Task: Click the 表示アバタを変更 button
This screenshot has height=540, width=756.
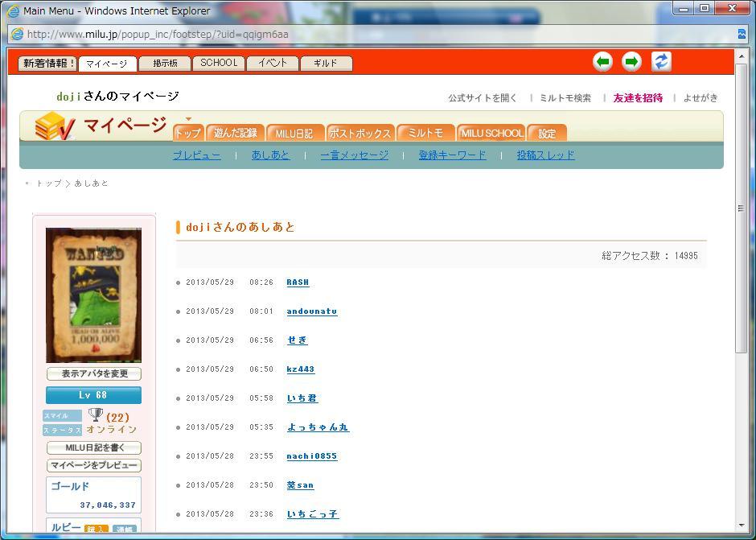Action: pos(94,373)
